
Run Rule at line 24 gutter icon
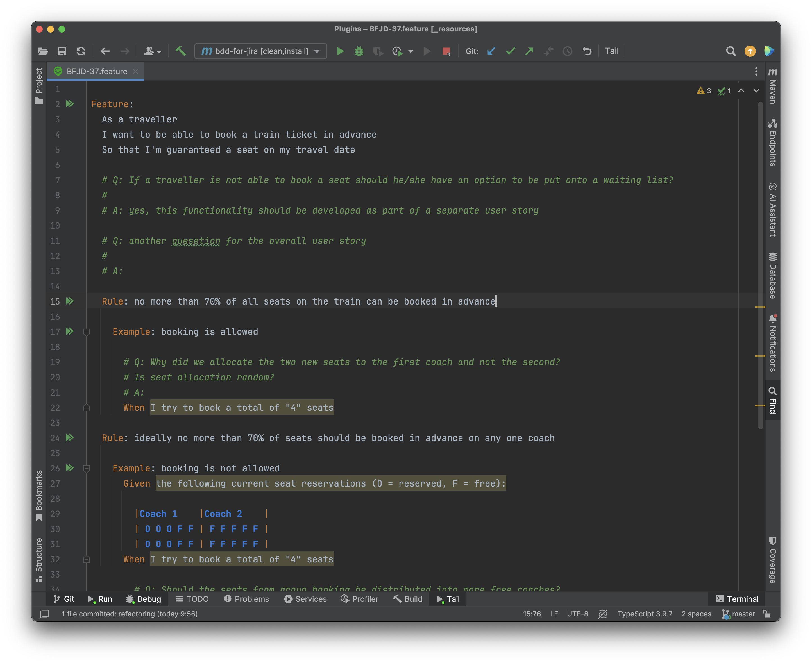click(x=69, y=438)
